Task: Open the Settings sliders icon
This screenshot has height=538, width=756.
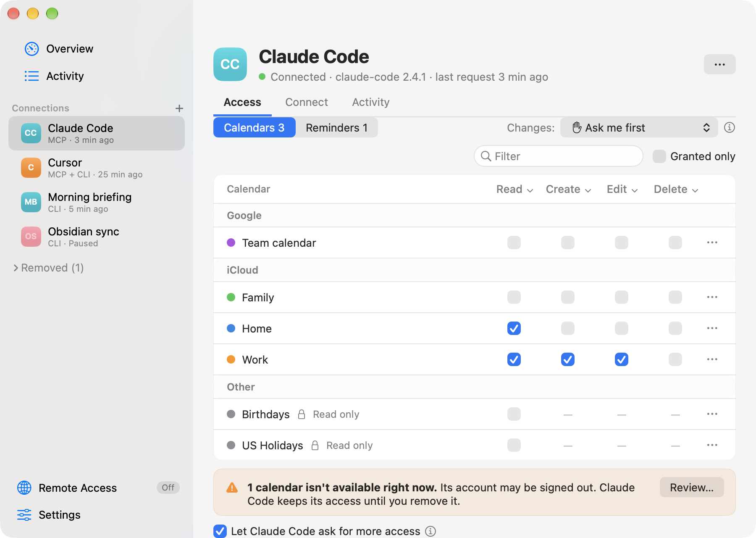Action: coord(24,515)
